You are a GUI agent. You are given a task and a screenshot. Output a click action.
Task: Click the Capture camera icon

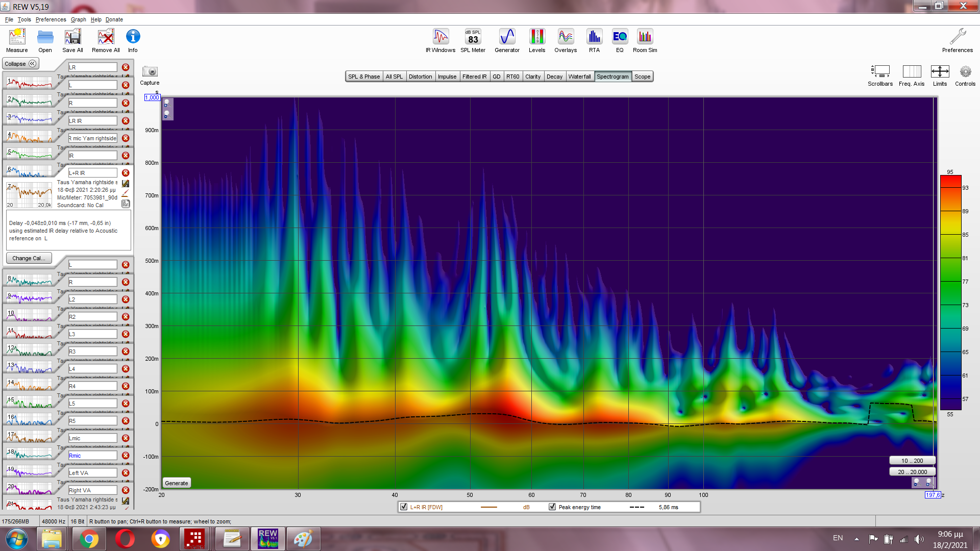150,72
